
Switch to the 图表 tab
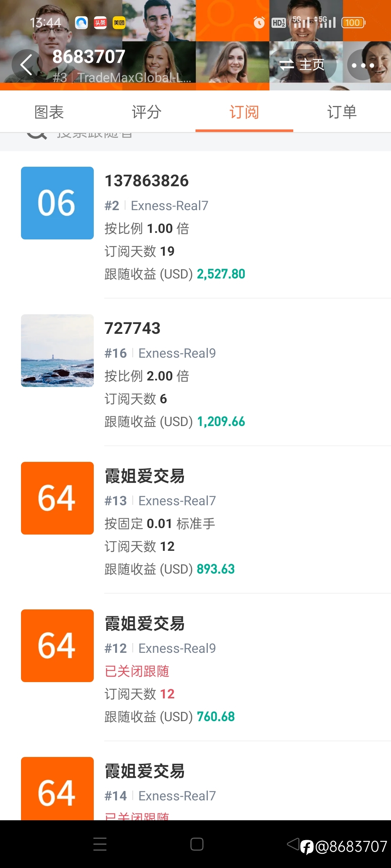[49, 112]
